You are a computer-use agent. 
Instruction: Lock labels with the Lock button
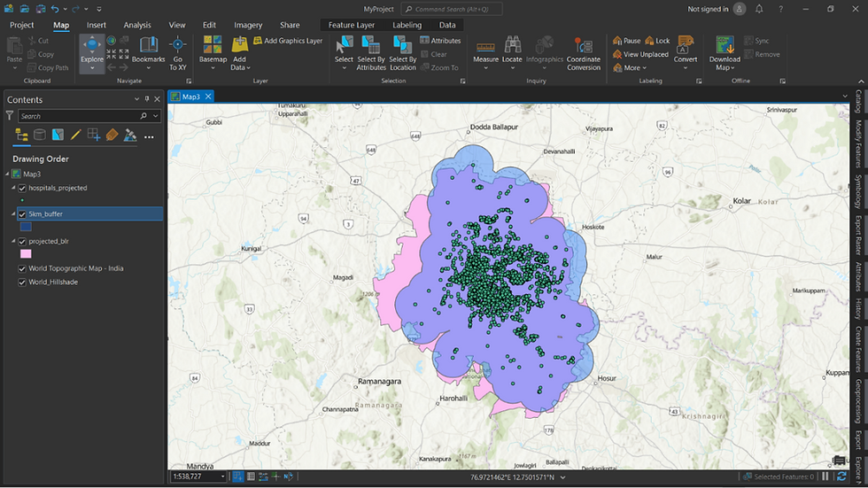coord(657,41)
